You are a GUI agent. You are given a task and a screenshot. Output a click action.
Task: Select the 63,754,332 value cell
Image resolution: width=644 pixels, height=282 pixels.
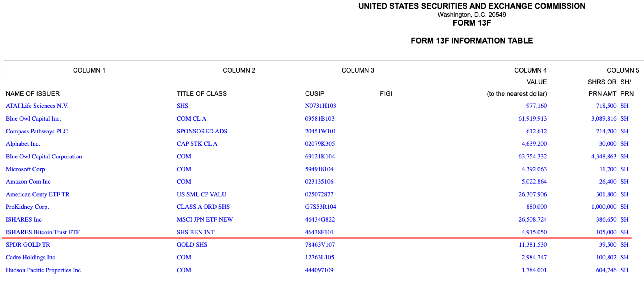[x=532, y=156]
